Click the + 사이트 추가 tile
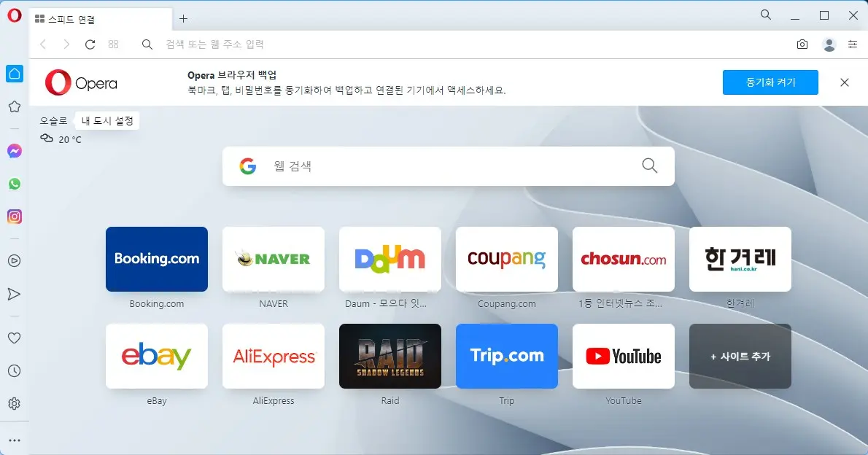 click(740, 356)
